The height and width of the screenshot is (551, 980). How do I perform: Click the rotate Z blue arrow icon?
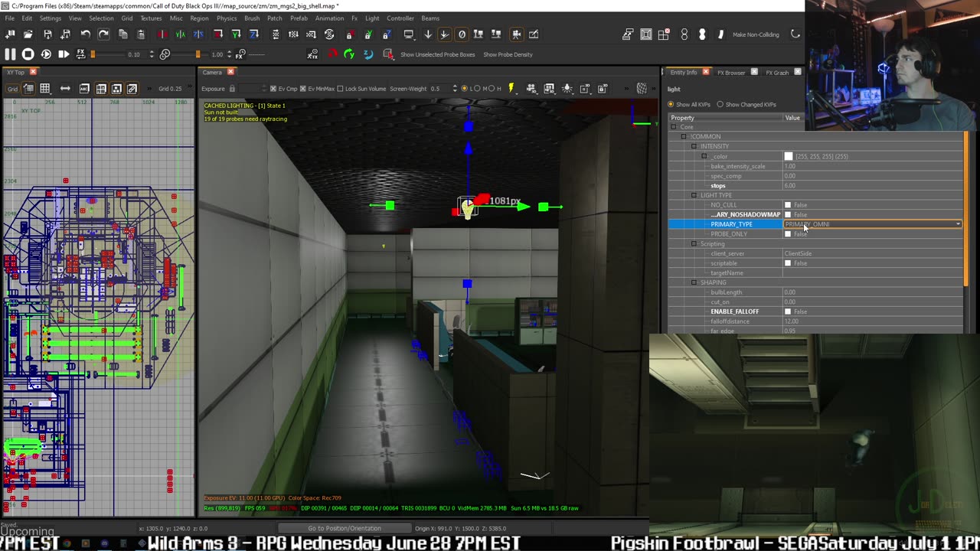(367, 54)
